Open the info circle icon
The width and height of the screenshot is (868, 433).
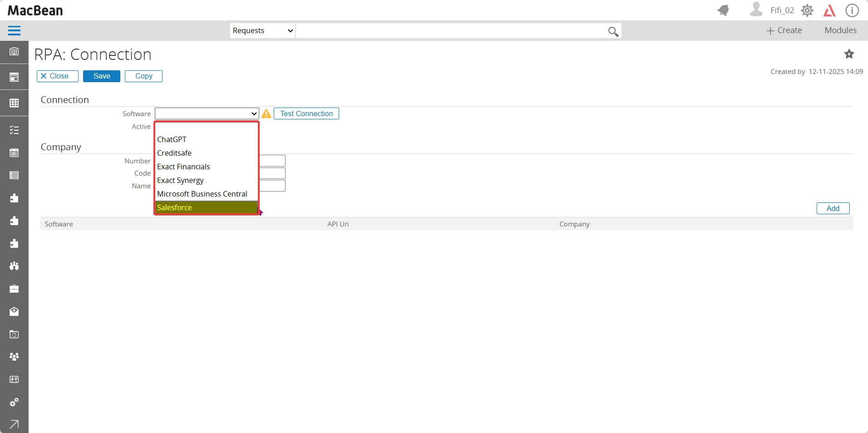point(852,10)
